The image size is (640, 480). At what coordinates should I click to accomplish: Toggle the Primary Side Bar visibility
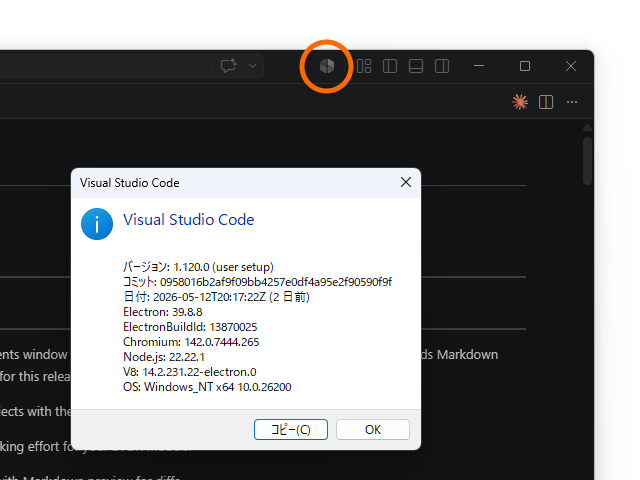tap(390, 66)
